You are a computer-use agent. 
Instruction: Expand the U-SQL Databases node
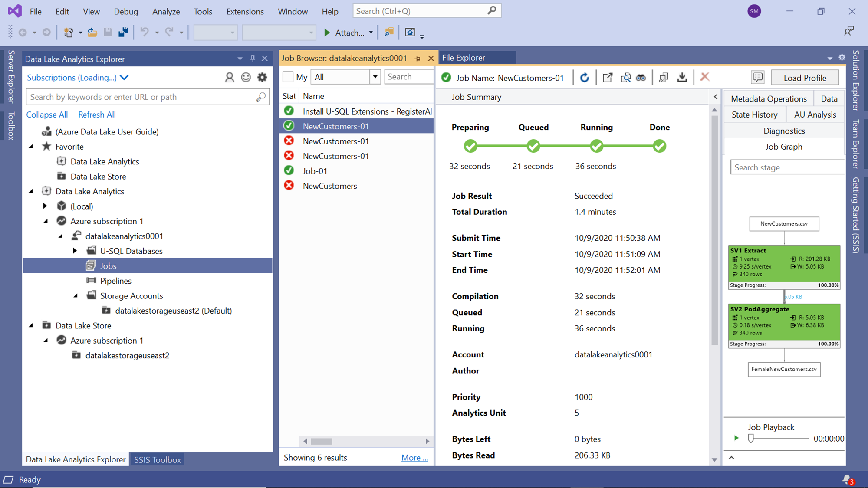(75, 251)
